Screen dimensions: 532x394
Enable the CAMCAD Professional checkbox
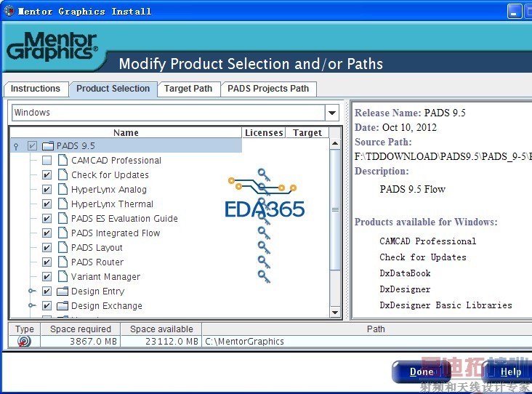pos(47,160)
